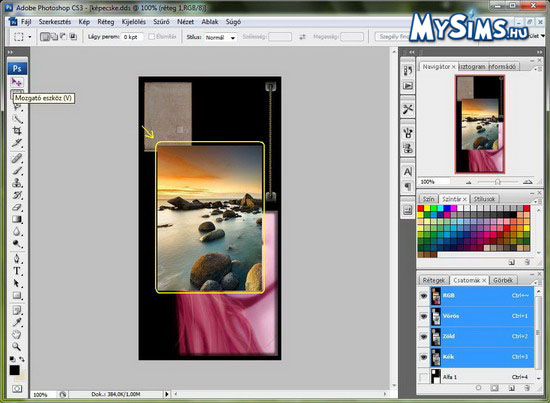Select the Gradient tool
The width and height of the screenshot is (550, 403).
[17, 220]
